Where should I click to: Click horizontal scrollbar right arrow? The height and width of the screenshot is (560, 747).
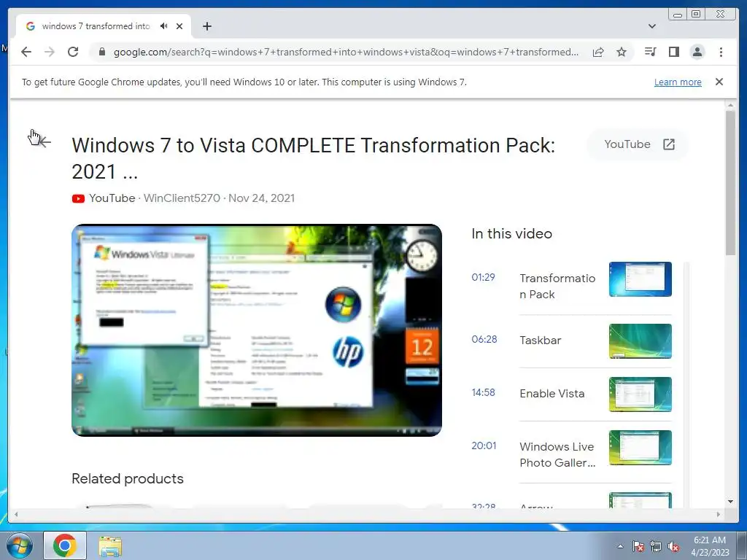pyautogui.click(x=719, y=514)
